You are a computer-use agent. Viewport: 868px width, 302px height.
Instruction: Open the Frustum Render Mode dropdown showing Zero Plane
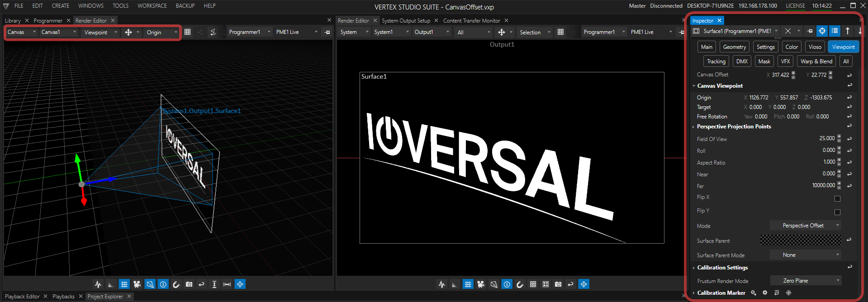(806, 281)
